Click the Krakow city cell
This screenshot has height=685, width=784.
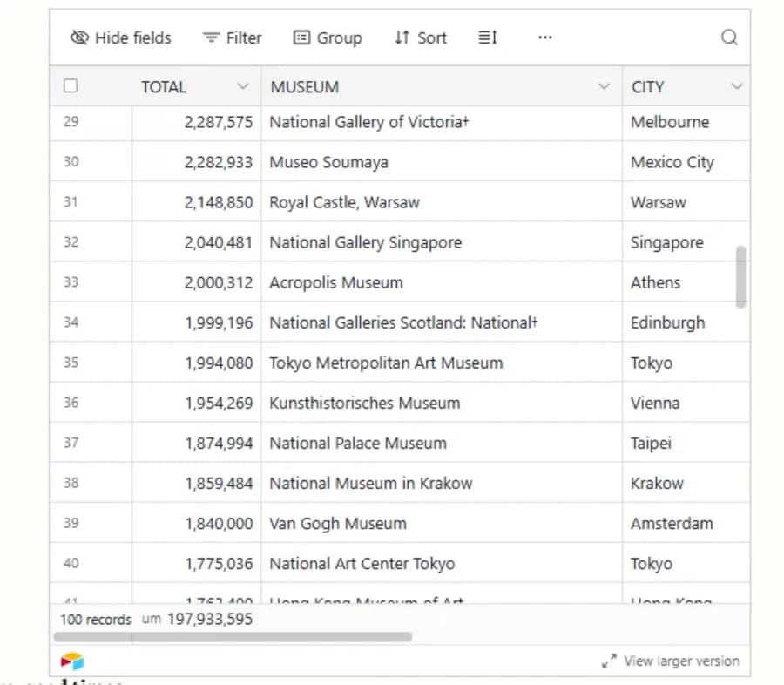point(686,483)
